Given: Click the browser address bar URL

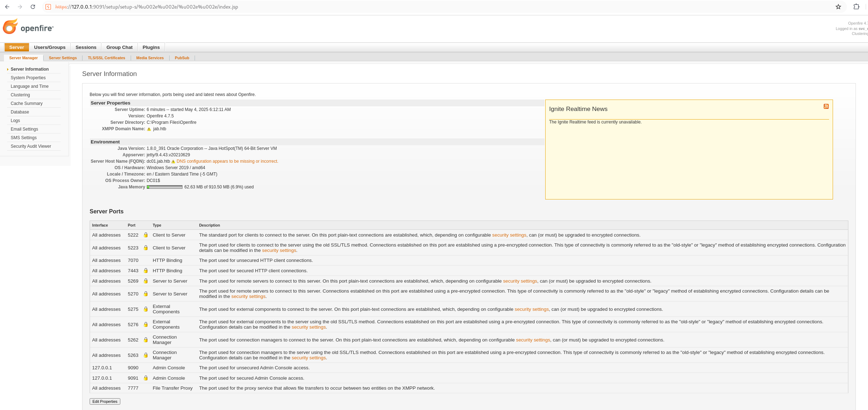Looking at the screenshot, I should click(x=146, y=7).
